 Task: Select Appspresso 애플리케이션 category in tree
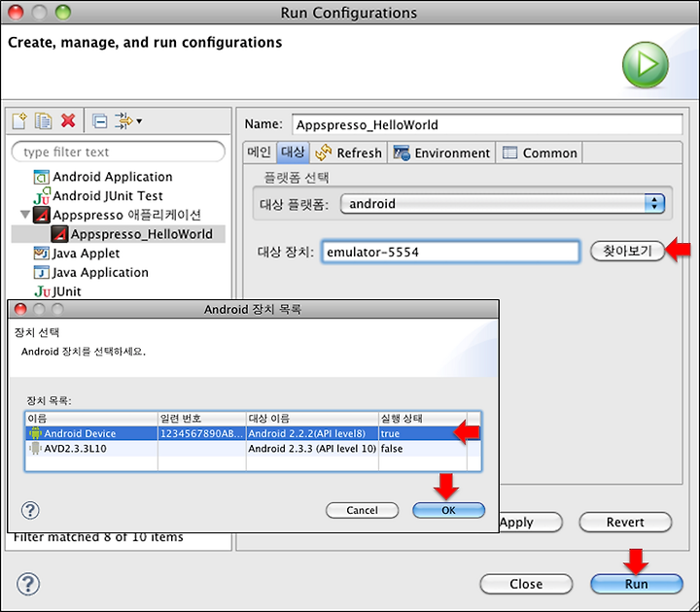tap(126, 215)
